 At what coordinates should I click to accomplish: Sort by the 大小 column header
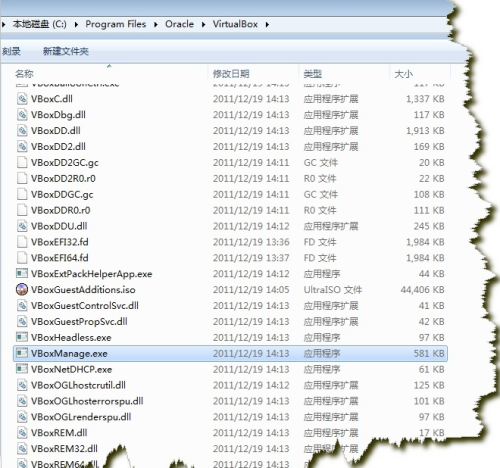click(x=404, y=74)
